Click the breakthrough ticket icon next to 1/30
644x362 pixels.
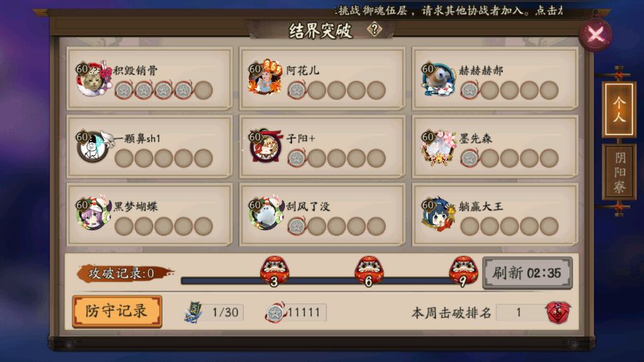tap(193, 313)
